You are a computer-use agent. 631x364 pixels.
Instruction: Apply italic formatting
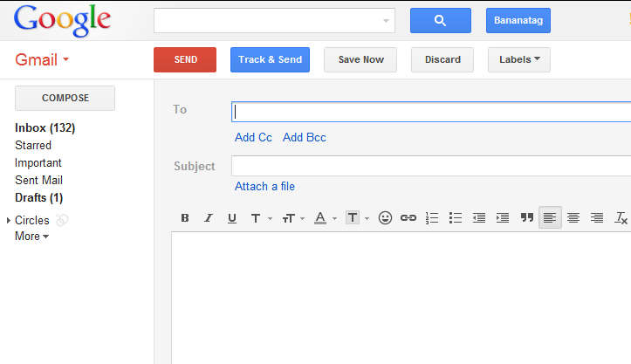[208, 218]
